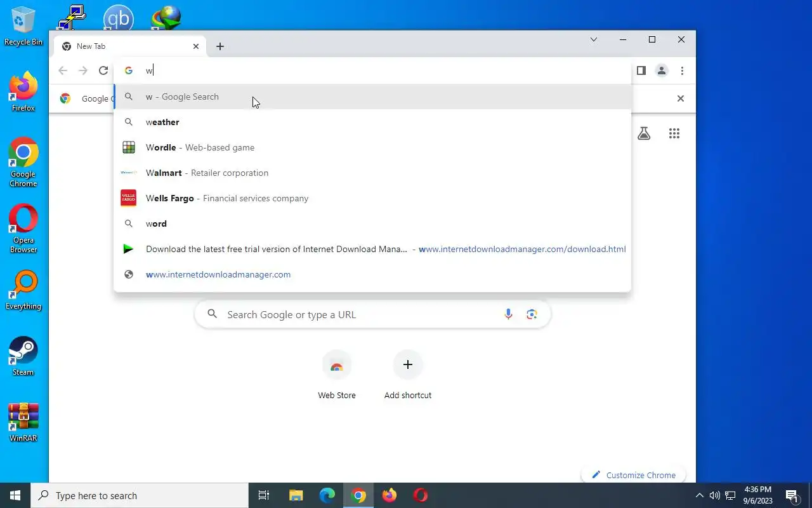Open the Chrome profile avatar

pyautogui.click(x=662, y=70)
